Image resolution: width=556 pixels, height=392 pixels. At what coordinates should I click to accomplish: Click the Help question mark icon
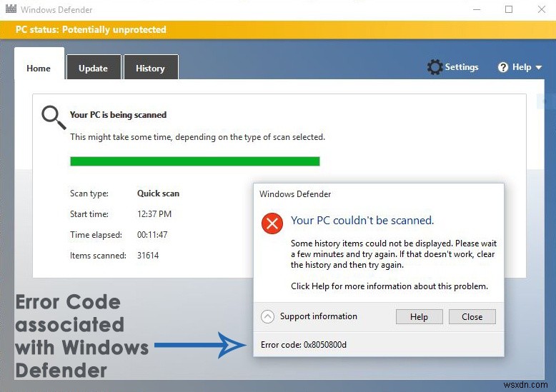[503, 67]
